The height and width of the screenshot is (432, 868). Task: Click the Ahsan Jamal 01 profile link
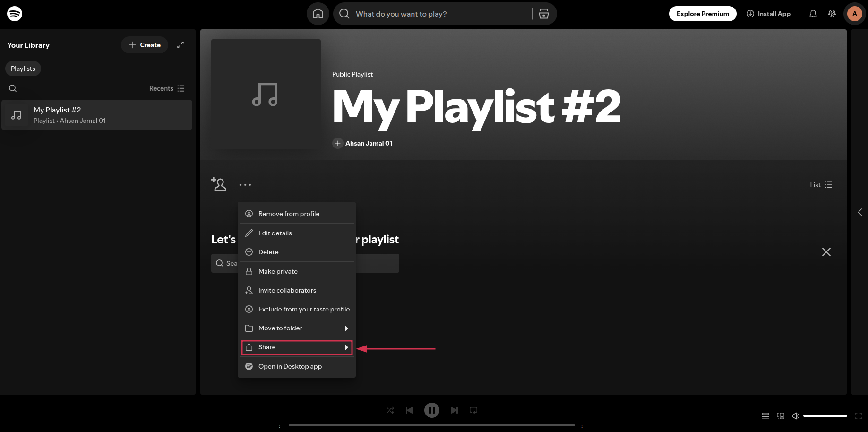tap(369, 143)
